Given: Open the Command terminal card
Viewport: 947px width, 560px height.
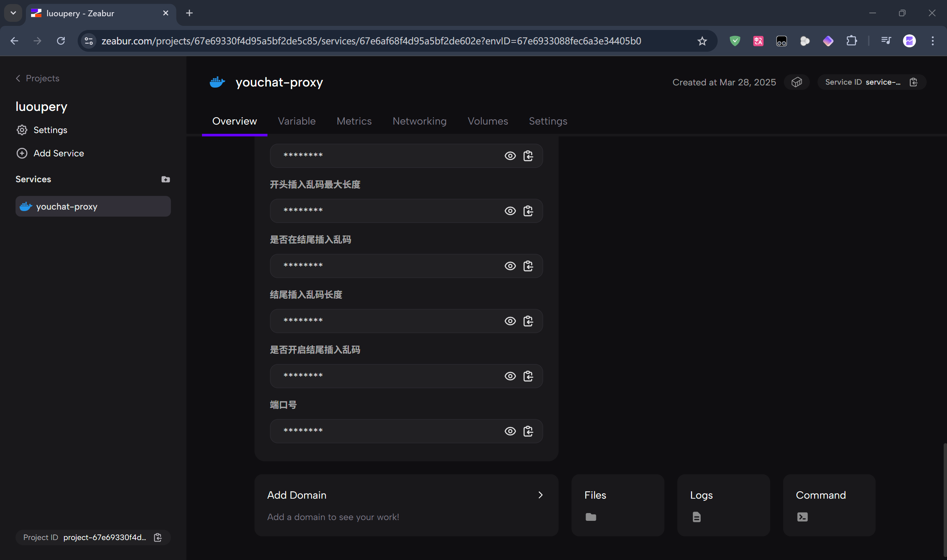Looking at the screenshot, I should [x=829, y=505].
